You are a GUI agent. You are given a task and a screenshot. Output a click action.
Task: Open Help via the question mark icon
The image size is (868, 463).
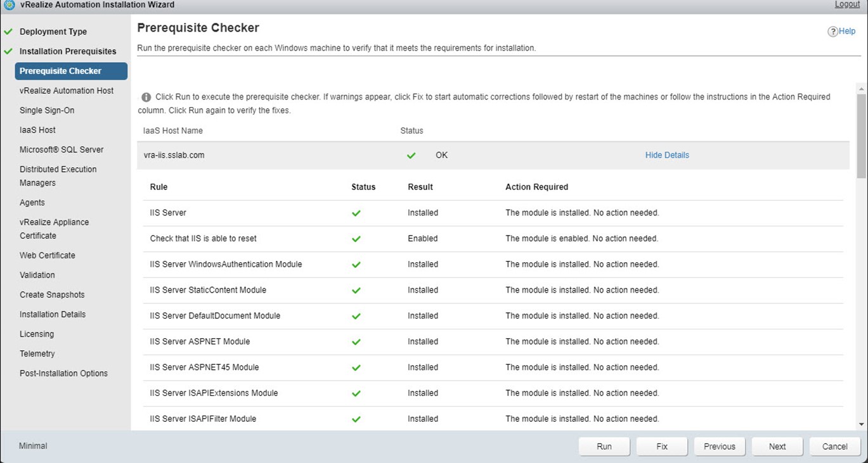[833, 32]
